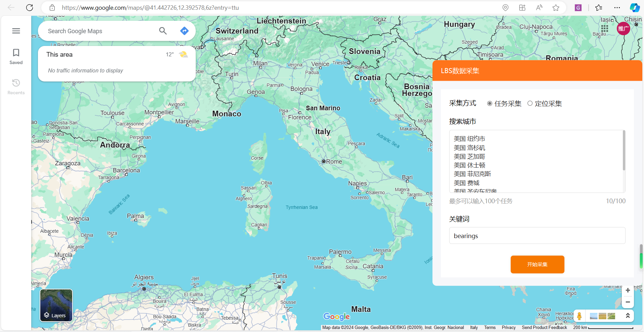
Task: Click 美国 菲尼克斯 in city list
Action: (472, 174)
